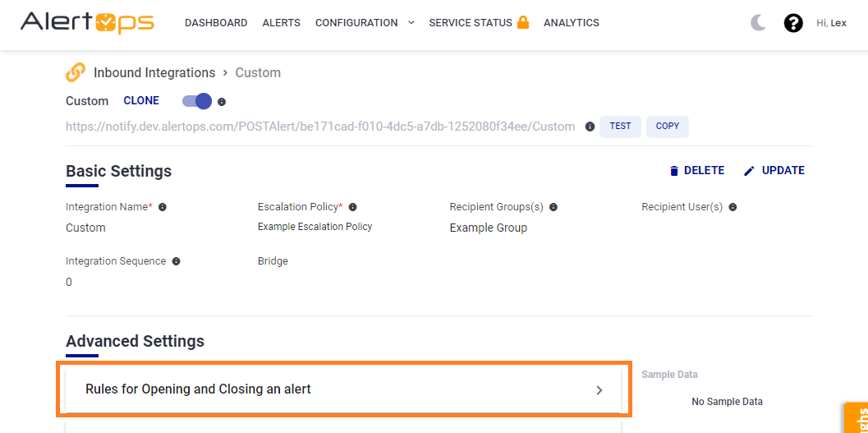Open the help question mark icon
868x433 pixels.
793,23
